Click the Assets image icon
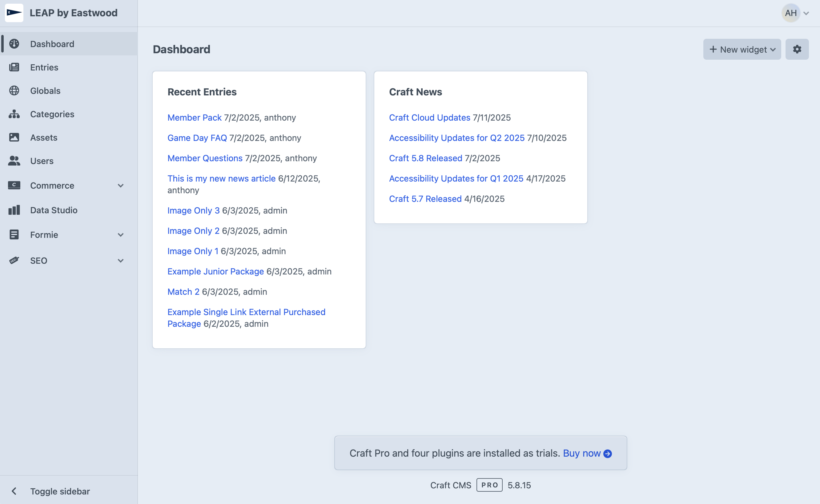 (x=14, y=137)
